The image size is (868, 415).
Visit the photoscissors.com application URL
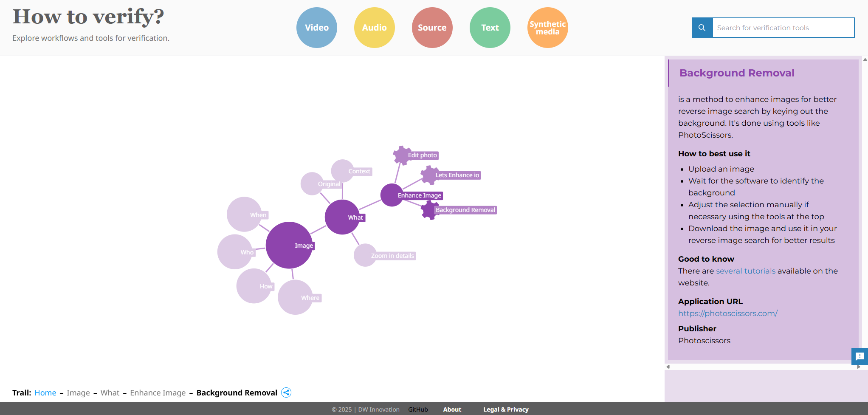pyautogui.click(x=728, y=313)
